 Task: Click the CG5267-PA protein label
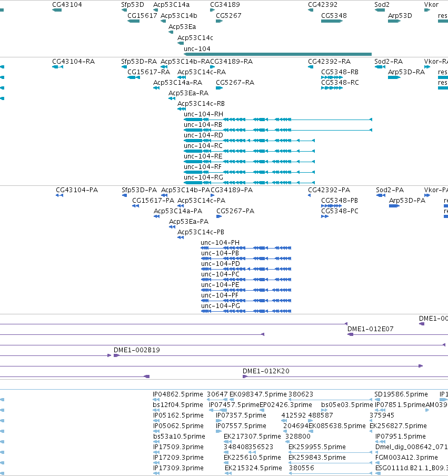235,211
